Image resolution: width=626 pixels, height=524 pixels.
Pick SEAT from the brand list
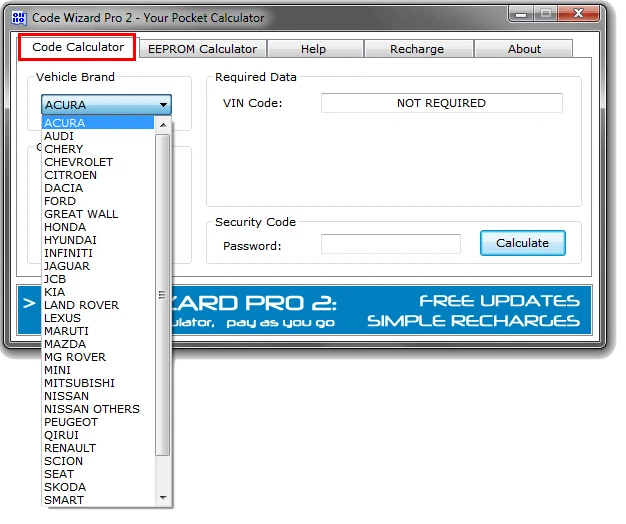[x=98, y=474]
